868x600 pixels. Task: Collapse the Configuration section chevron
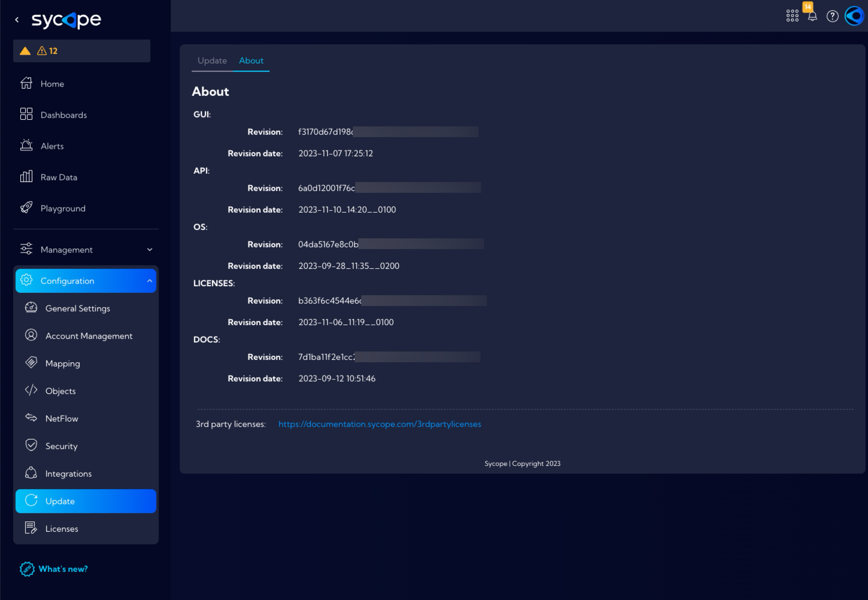(x=150, y=281)
